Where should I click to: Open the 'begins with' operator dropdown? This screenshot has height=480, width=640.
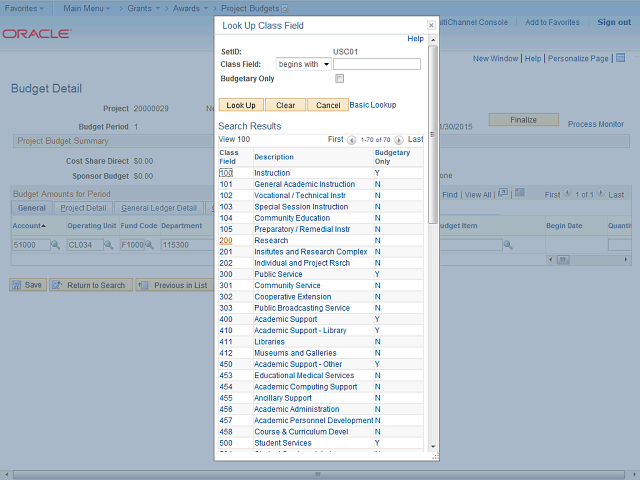pyautogui.click(x=303, y=64)
